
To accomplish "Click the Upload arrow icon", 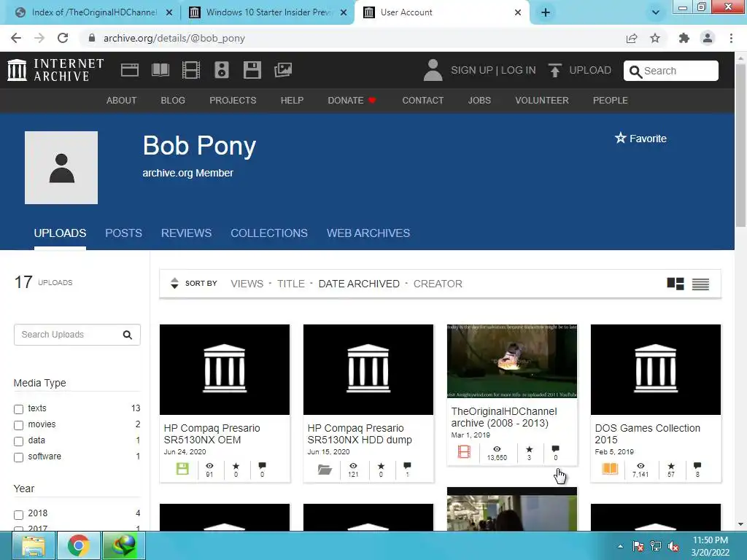I will [x=554, y=70].
